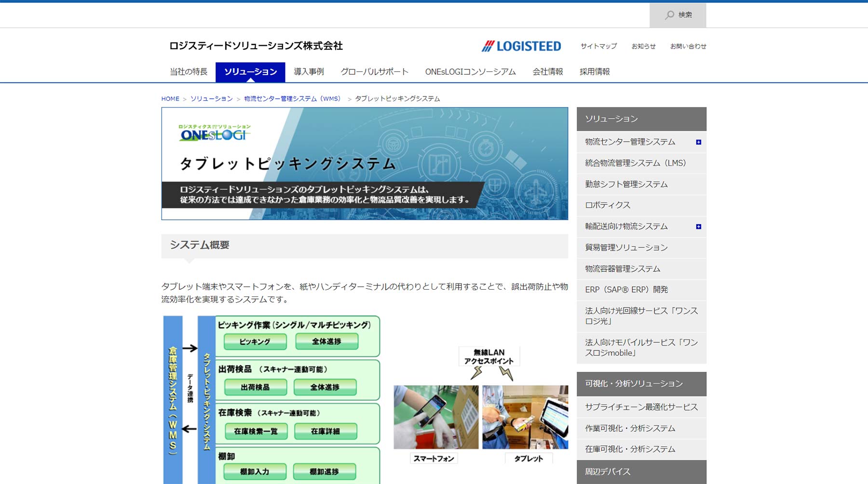This screenshot has width=868, height=484.
Task: Open 採用情報 menu item
Action: (x=595, y=72)
